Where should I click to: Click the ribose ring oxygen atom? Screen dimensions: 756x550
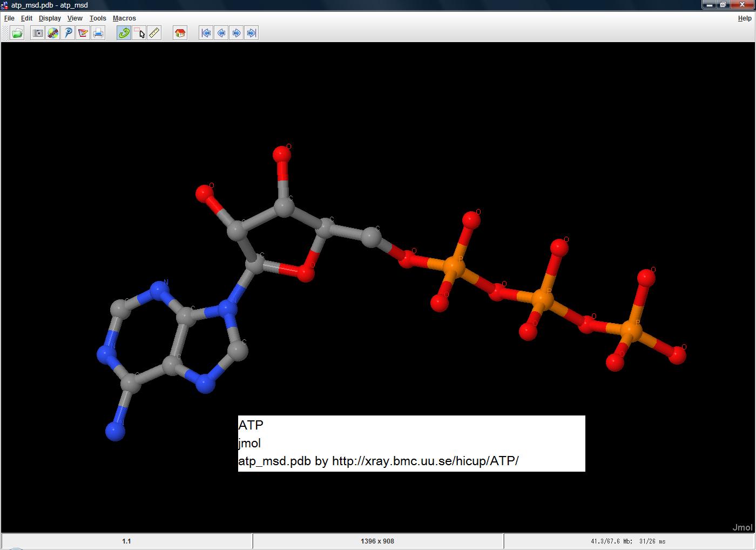pos(305,273)
